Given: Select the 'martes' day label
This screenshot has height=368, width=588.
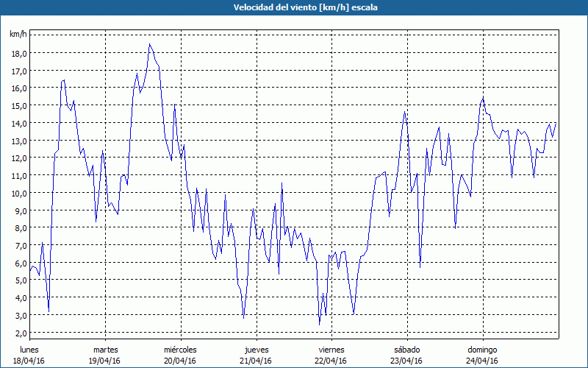Looking at the screenshot, I should pyautogui.click(x=105, y=350).
